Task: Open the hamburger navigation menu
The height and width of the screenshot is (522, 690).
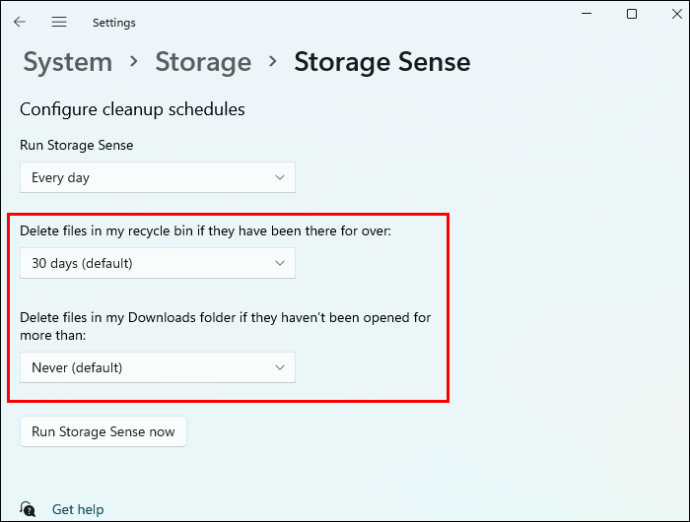Action: click(59, 22)
